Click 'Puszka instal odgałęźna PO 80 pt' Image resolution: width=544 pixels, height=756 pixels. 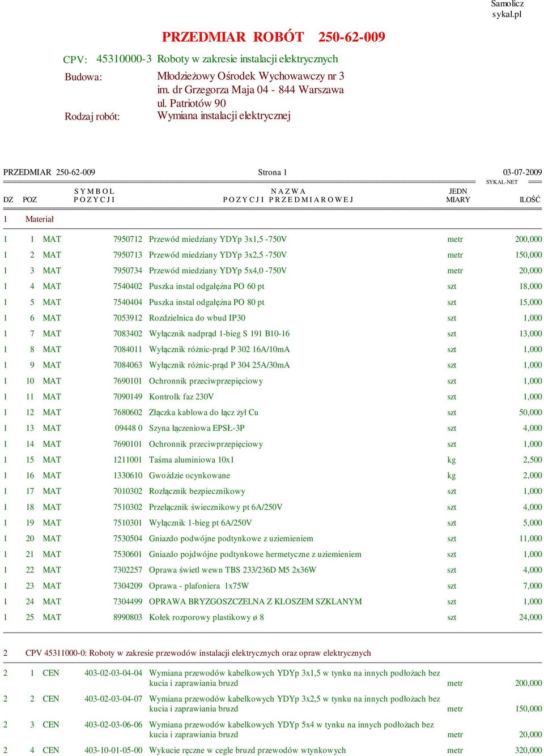206,302
